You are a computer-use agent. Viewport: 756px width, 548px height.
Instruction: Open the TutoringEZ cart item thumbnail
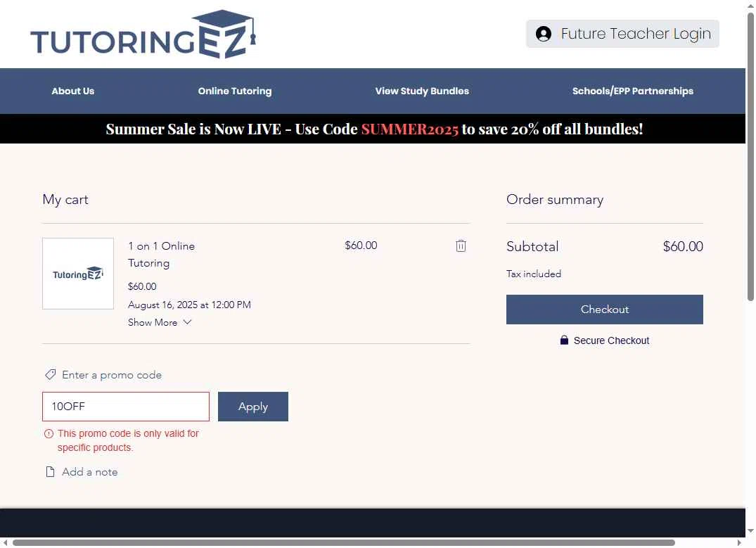click(x=78, y=274)
